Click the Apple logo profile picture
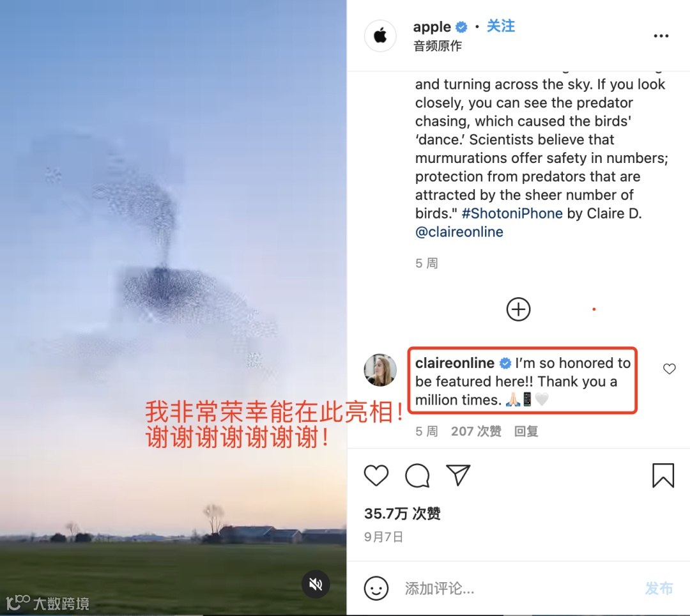690x616 pixels. [380, 36]
